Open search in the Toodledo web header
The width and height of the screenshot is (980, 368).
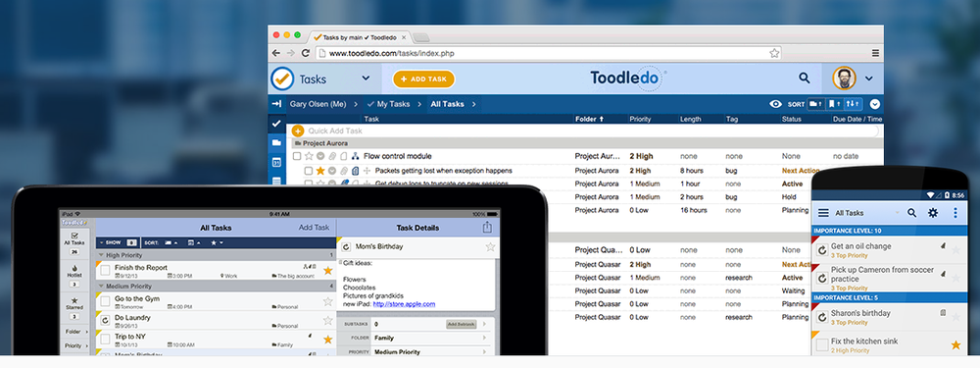pos(805,79)
